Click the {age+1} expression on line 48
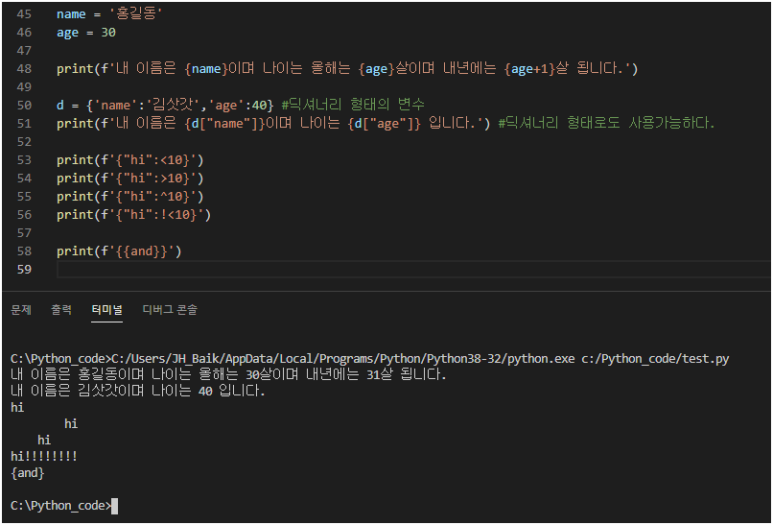The image size is (773, 525). pyautogui.click(x=529, y=69)
